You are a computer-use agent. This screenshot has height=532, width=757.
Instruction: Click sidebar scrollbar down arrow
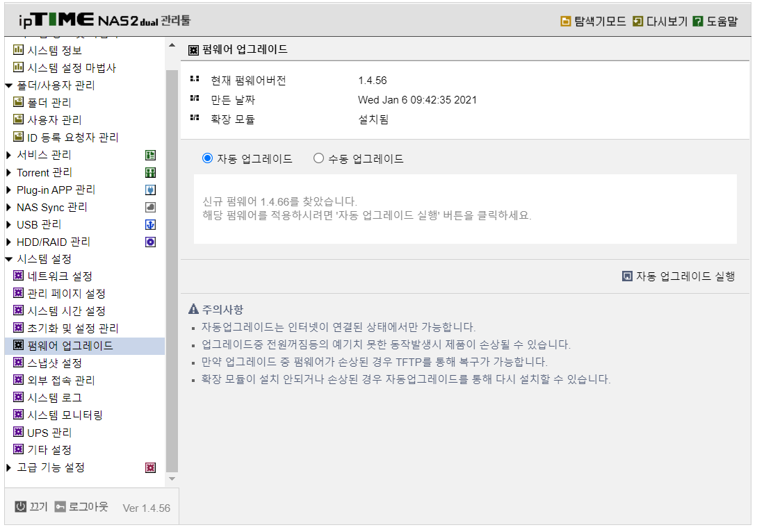pos(172,479)
